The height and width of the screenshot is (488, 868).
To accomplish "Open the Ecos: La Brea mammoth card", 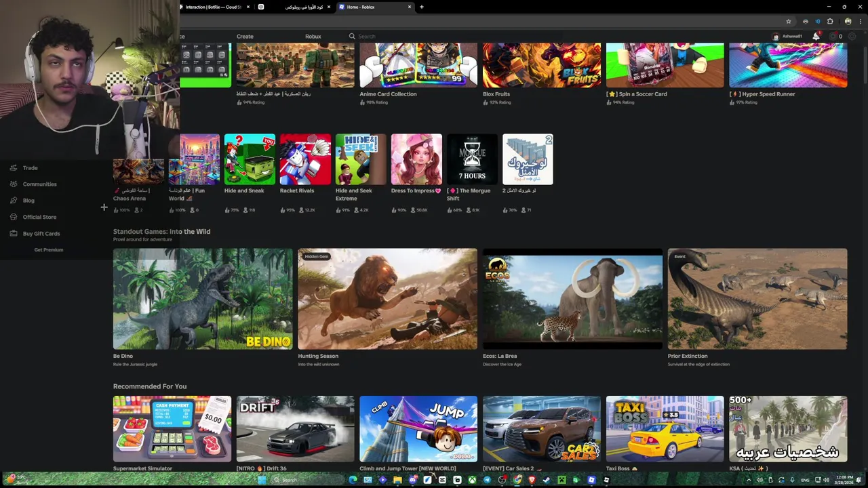I will [572, 299].
